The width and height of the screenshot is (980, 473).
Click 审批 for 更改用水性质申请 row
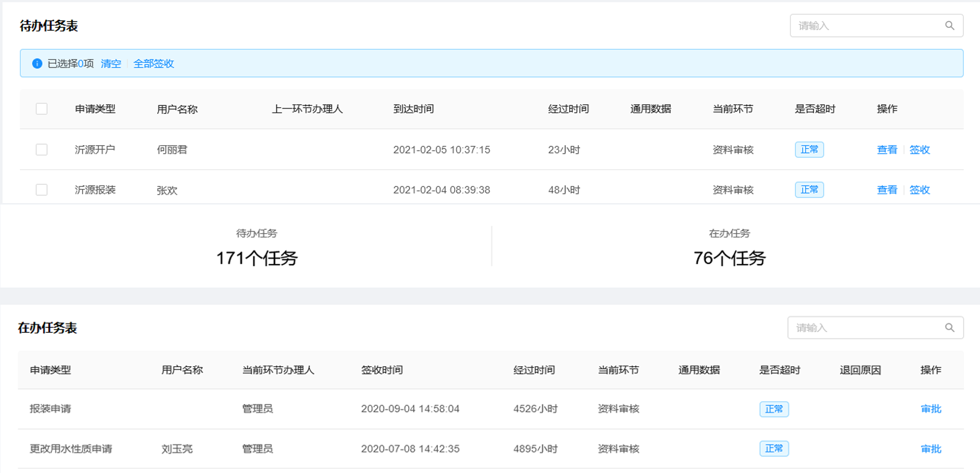click(931, 449)
